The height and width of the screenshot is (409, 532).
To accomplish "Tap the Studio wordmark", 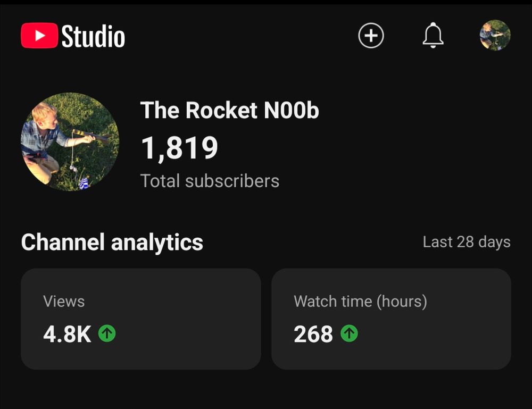I will click(x=93, y=36).
